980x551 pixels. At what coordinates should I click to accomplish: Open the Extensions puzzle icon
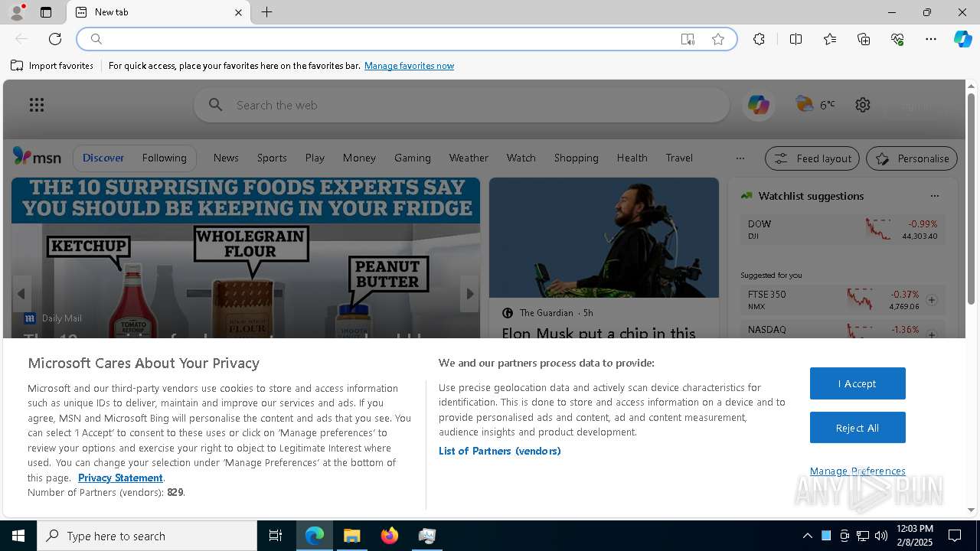(x=759, y=39)
